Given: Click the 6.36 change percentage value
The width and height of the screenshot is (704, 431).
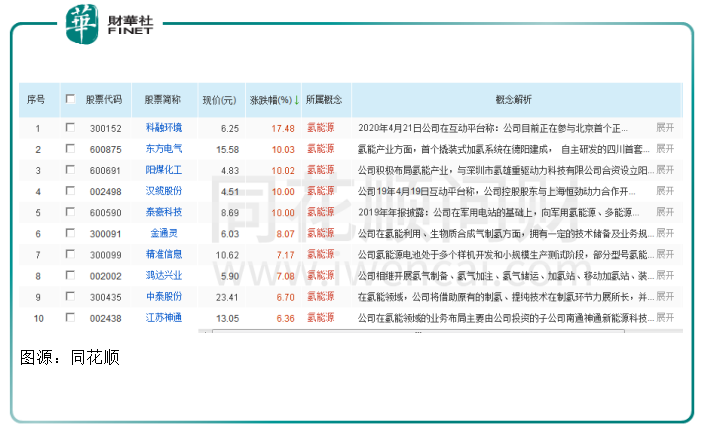Looking at the screenshot, I should coord(286,318).
